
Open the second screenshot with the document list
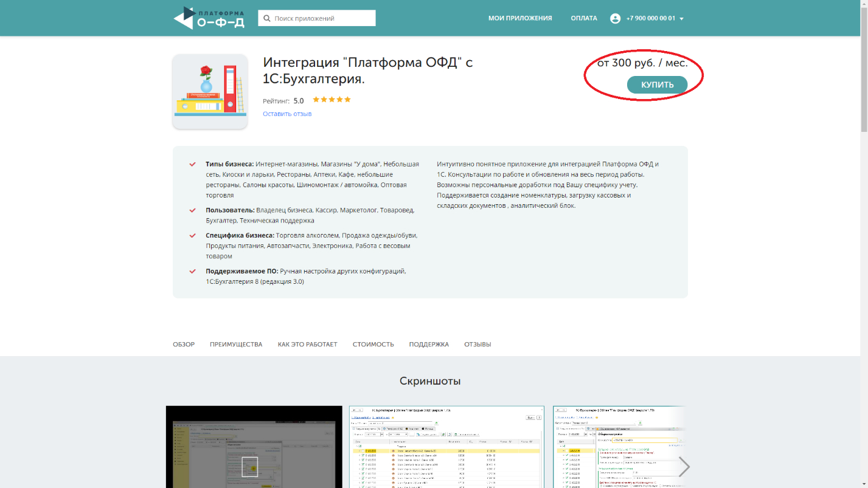coord(446,447)
